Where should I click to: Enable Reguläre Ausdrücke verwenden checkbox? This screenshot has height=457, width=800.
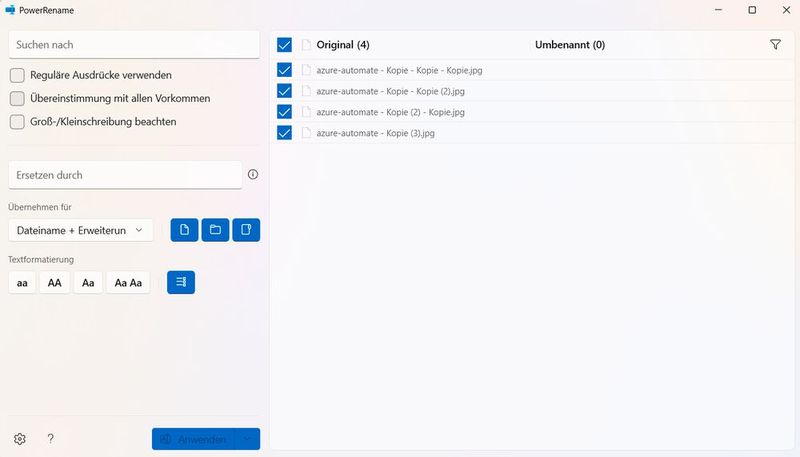pos(17,75)
